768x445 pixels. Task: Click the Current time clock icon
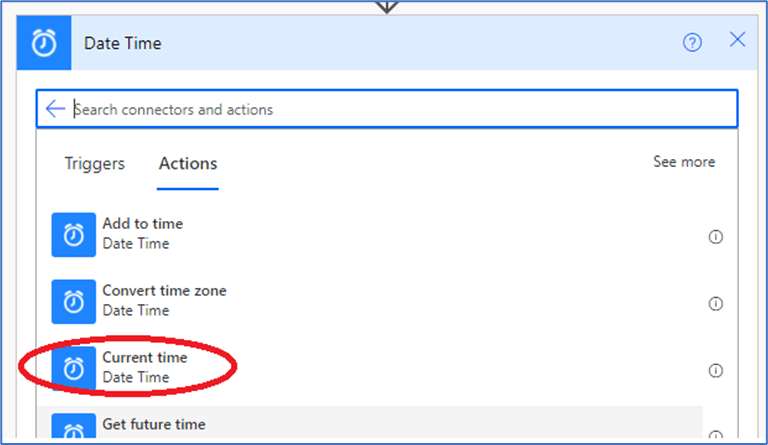click(74, 369)
